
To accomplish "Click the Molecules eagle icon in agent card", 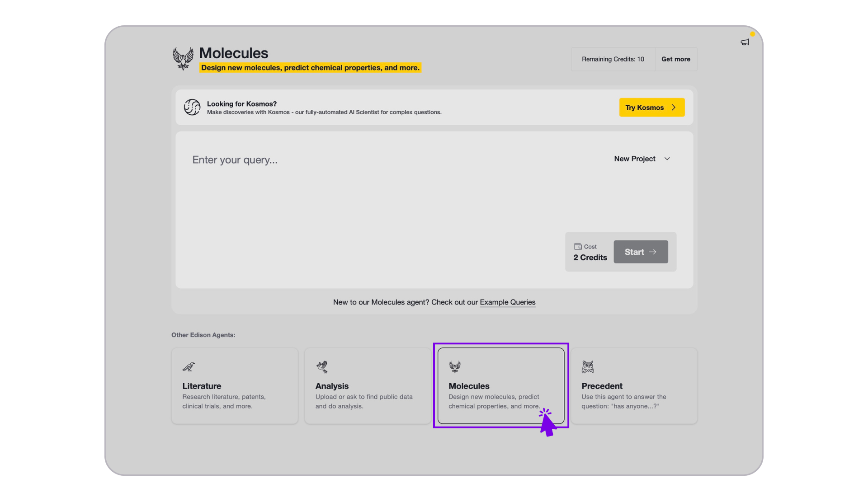I will [455, 366].
